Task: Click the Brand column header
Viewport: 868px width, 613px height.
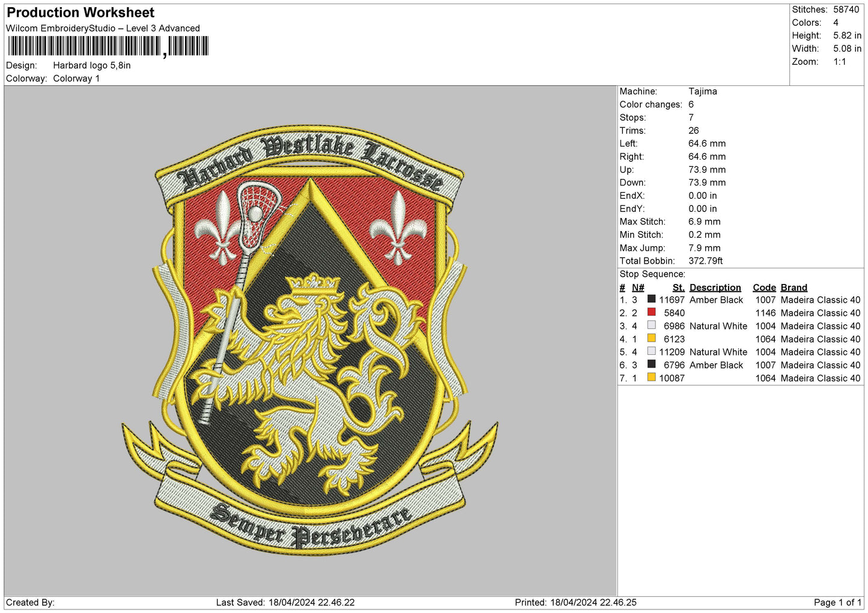Action: (794, 288)
